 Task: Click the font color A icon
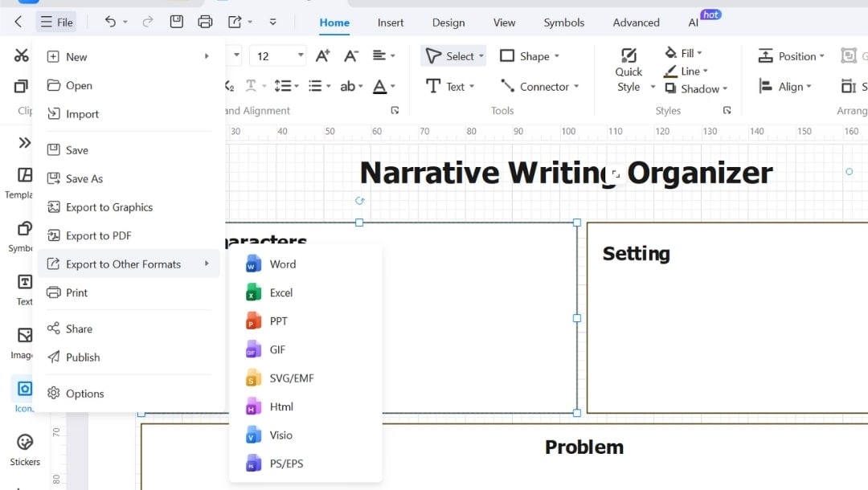(x=379, y=86)
